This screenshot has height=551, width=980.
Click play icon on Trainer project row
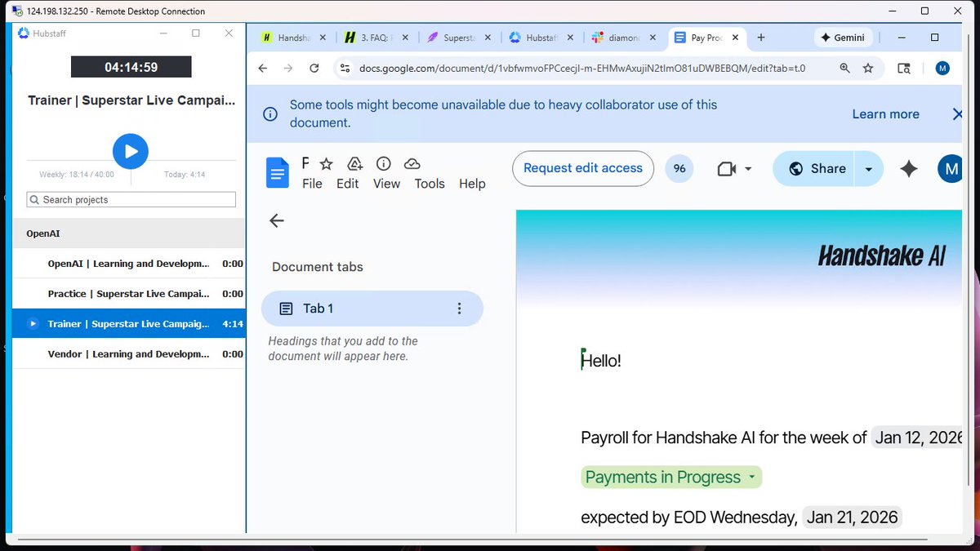33,324
